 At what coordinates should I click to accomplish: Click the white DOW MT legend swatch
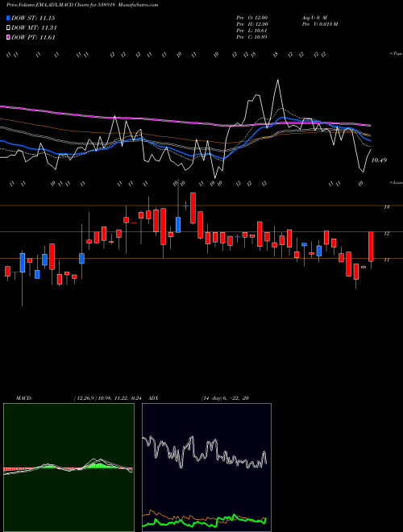click(9, 28)
